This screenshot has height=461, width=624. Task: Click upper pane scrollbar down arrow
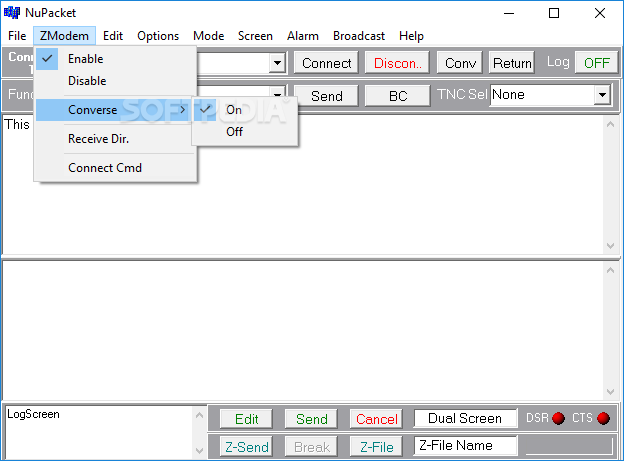click(x=610, y=246)
